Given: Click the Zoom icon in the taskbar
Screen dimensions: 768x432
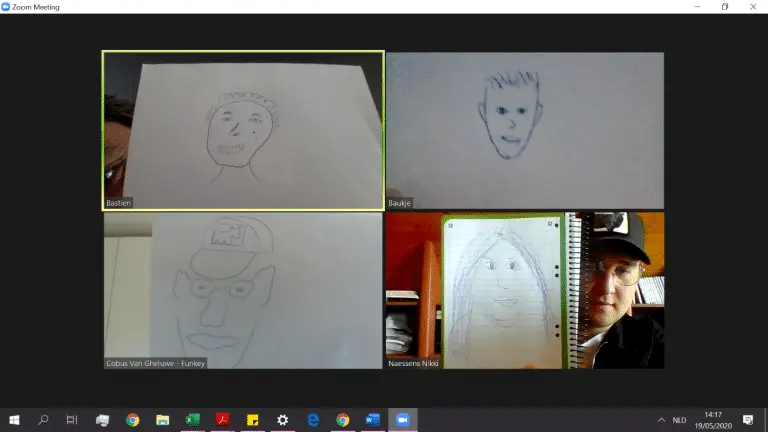Looking at the screenshot, I should coord(403,420).
